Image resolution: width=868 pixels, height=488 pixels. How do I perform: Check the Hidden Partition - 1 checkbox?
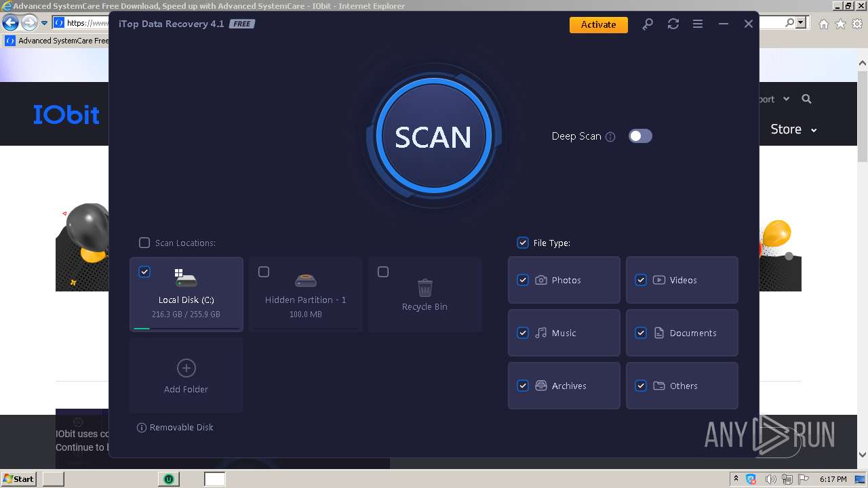pyautogui.click(x=264, y=272)
